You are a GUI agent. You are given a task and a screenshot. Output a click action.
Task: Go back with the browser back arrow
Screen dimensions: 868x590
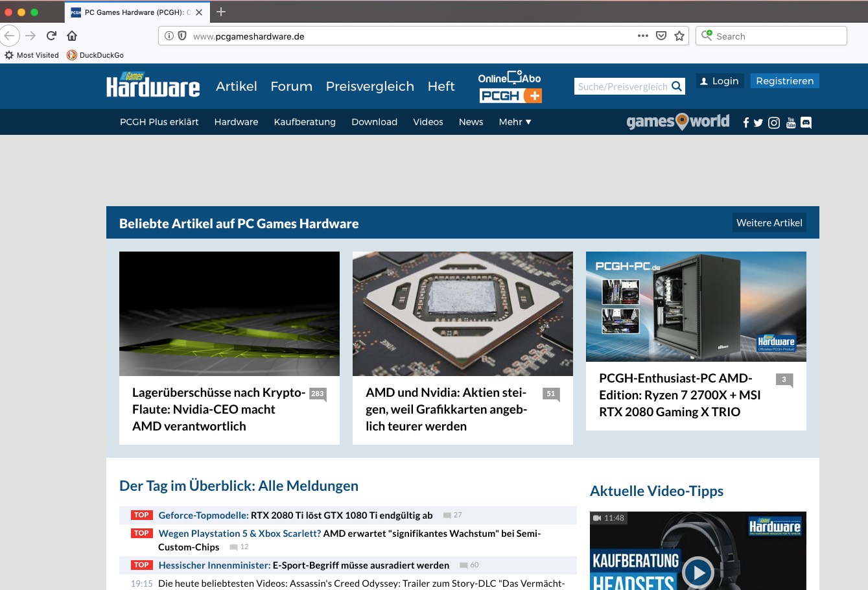pyautogui.click(x=9, y=36)
